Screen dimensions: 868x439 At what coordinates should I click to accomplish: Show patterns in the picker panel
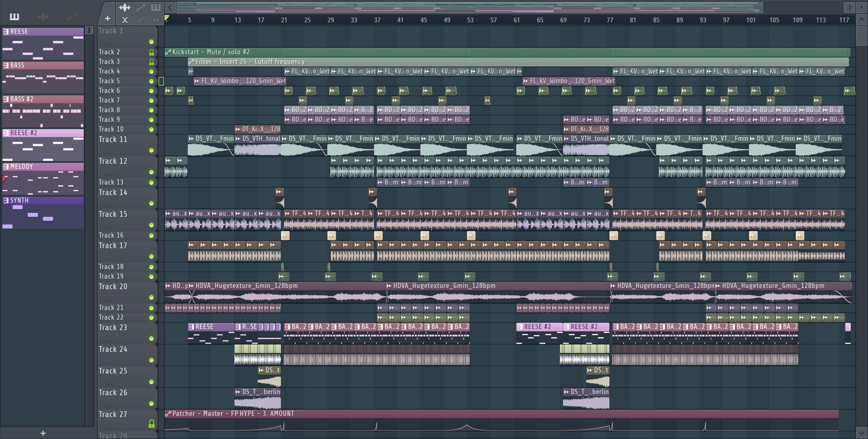pyautogui.click(x=14, y=17)
